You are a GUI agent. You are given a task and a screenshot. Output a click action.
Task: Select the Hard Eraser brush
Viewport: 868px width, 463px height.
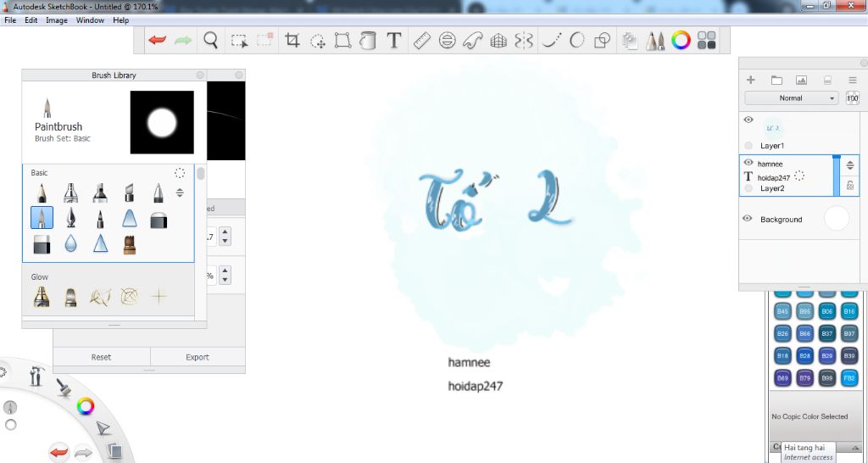(42, 244)
